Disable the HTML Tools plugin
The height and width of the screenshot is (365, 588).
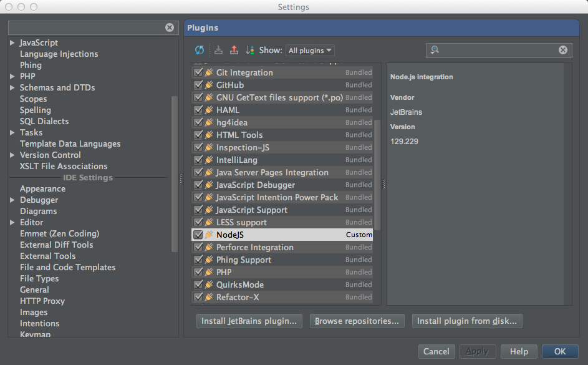tap(198, 135)
